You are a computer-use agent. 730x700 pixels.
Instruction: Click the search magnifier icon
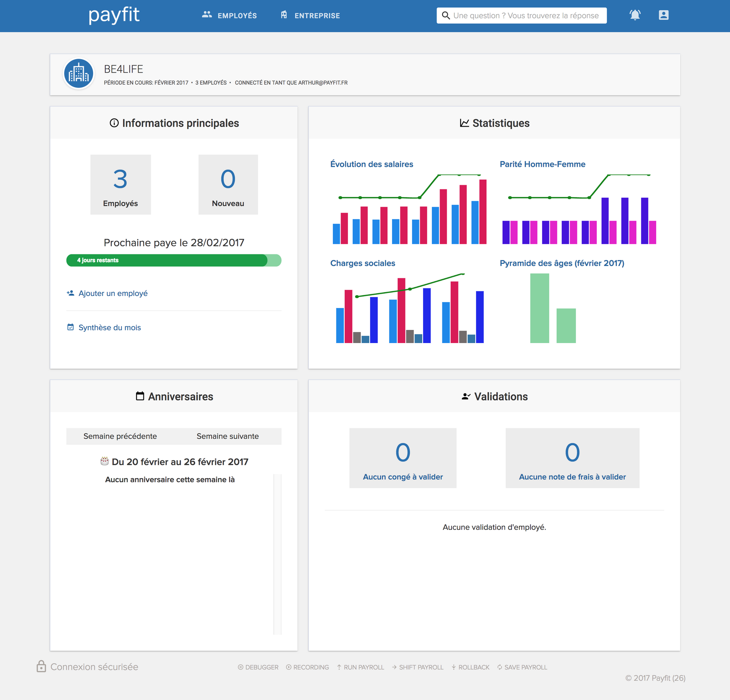pos(445,16)
